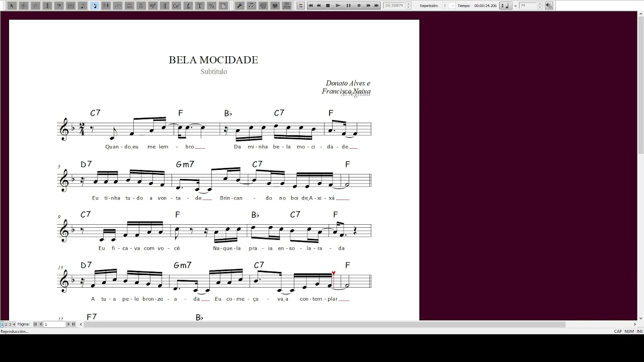The image size is (644, 362).
Task: Pause the playback
Action: pos(349,6)
